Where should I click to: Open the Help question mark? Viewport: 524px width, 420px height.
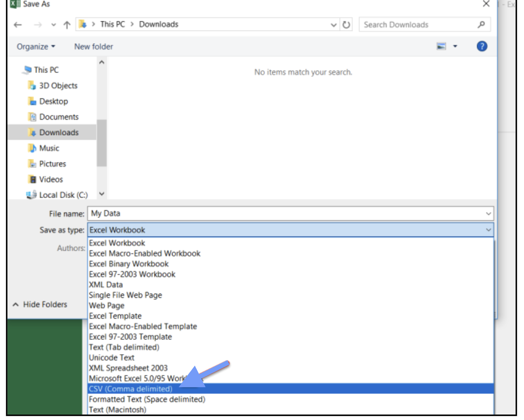[x=482, y=46]
